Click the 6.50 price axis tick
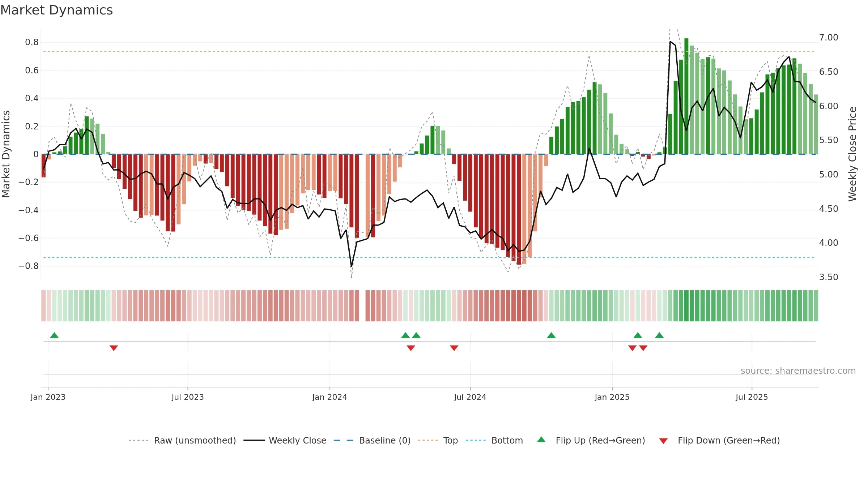This screenshot has width=868, height=488. tap(829, 72)
